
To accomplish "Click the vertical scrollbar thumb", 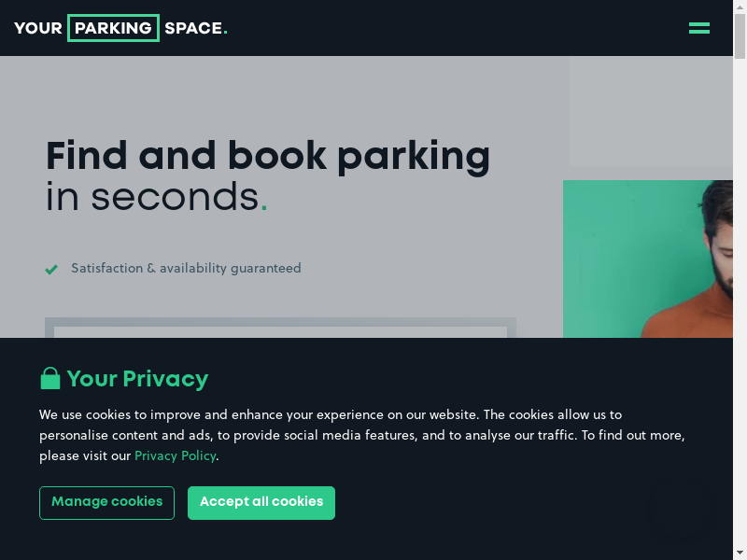I will pyautogui.click(x=740, y=37).
